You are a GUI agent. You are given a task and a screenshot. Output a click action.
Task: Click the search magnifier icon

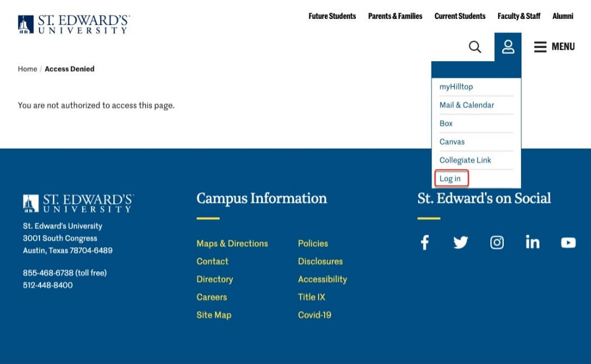coord(475,47)
